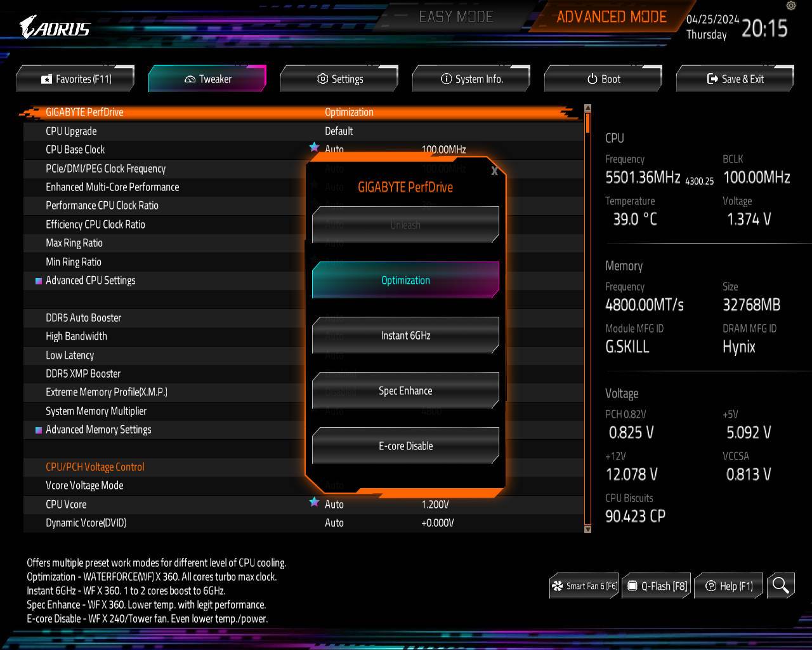This screenshot has width=812, height=650.
Task: Pick the E-core Disable preset
Action: click(405, 446)
